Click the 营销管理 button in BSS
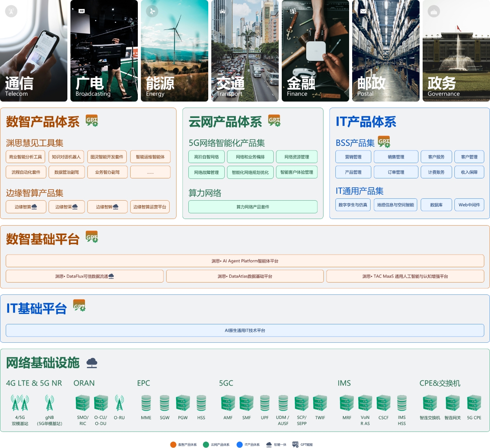This screenshot has width=490, height=448. 353,157
